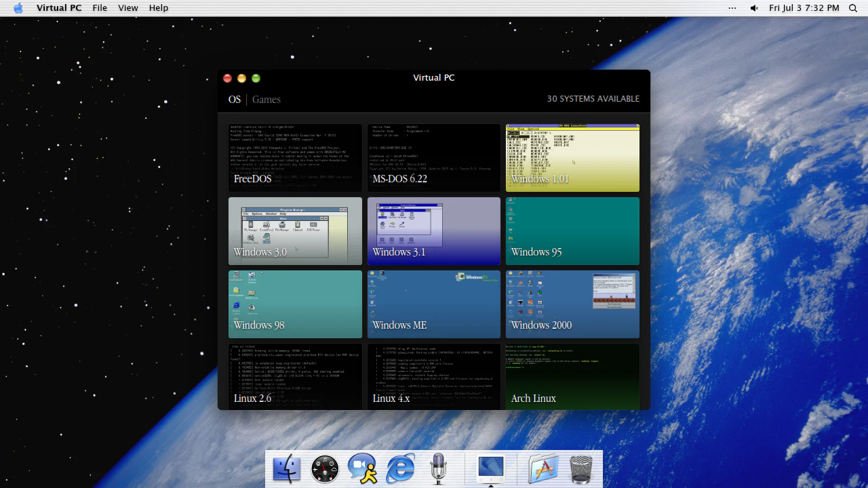Open the Apple menu
868x488 pixels.
18,8
